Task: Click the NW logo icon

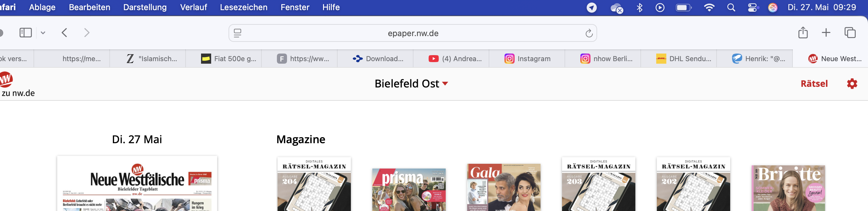Action: coord(6,79)
